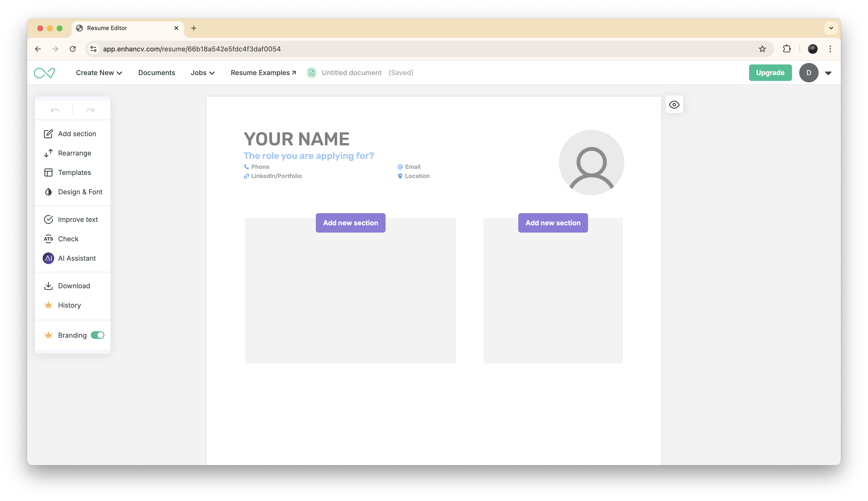Viewport: 868px width, 501px height.
Task: Click the Branding crown icon
Action: (x=48, y=335)
